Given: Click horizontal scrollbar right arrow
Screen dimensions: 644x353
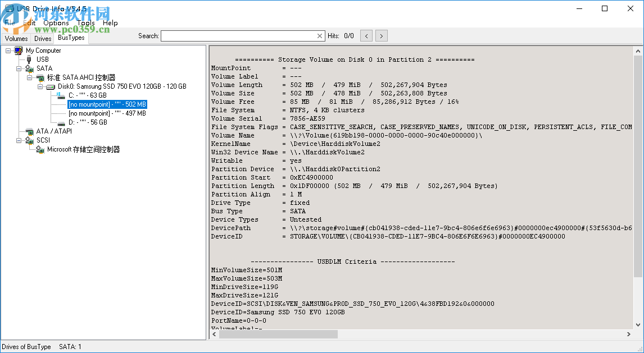Looking at the screenshot, I should (x=628, y=334).
